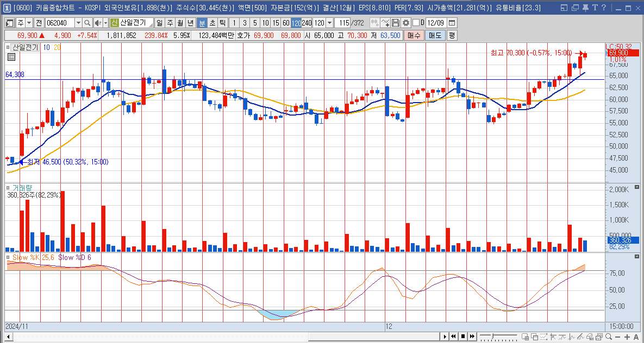Viewport: 644px width, 343px height.
Task: Select the 240 minute interval button
Action: click(307, 23)
